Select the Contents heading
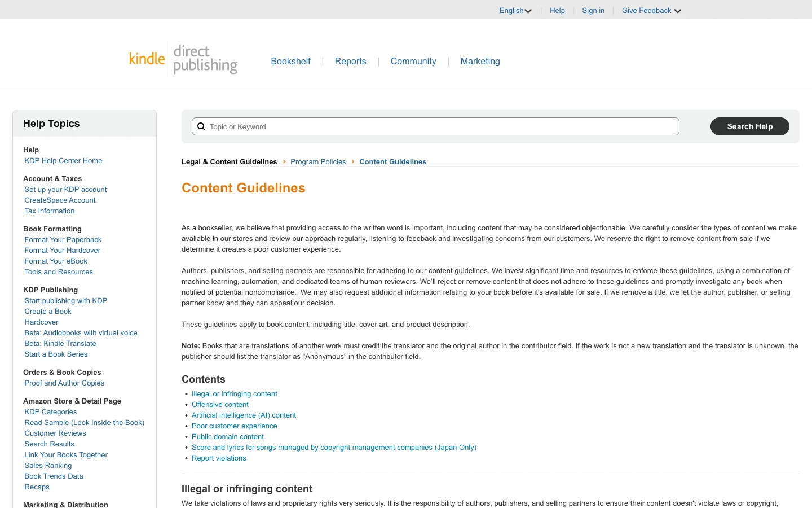The width and height of the screenshot is (812, 508). (204, 379)
